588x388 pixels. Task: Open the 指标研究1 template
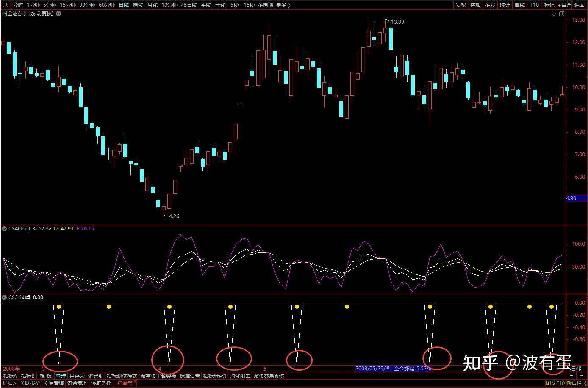coord(215,376)
